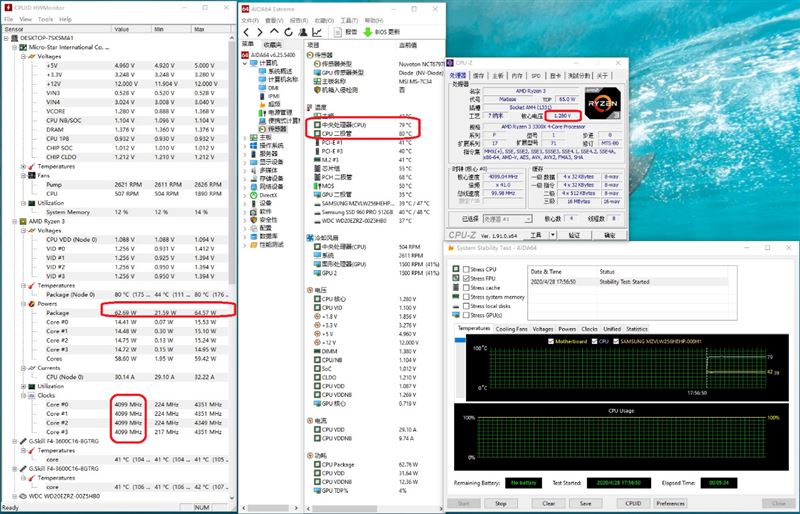Click the 安全性 security tree icon
800x514 pixels.
pos(254,219)
